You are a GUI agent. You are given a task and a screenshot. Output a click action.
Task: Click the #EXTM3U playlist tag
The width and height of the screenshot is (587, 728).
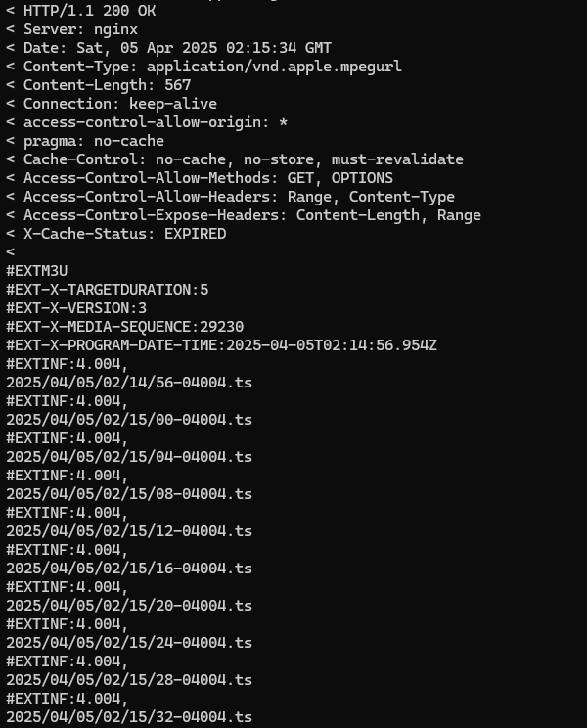click(x=36, y=271)
